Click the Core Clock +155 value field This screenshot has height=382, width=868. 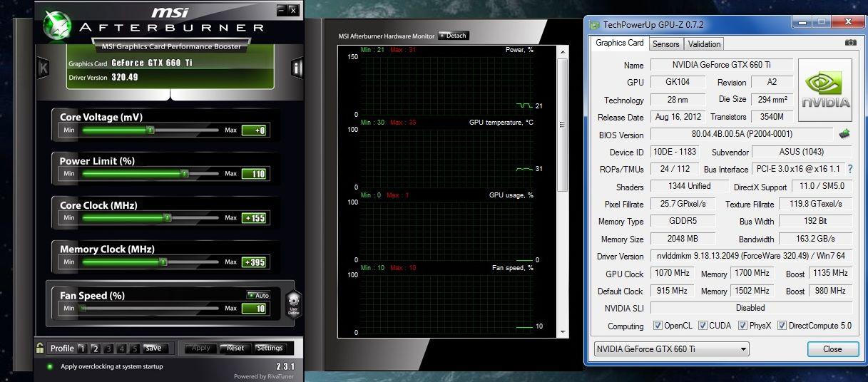point(254,218)
